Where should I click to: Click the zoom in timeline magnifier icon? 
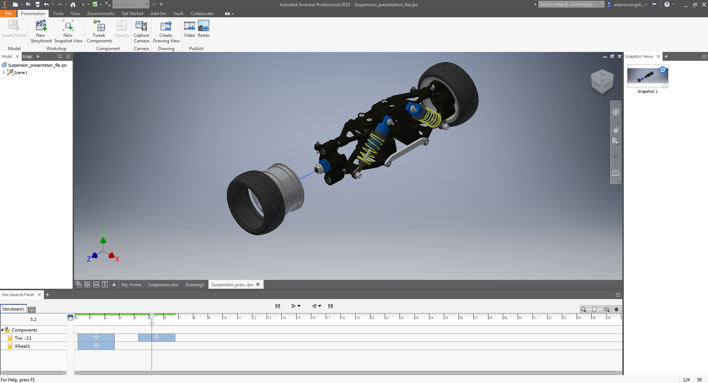(606, 309)
